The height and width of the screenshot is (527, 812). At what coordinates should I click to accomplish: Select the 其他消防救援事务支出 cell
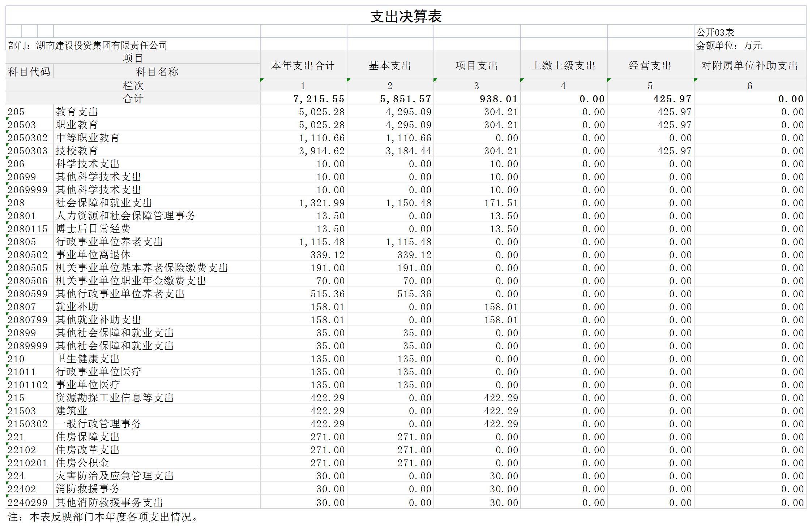[157, 502]
